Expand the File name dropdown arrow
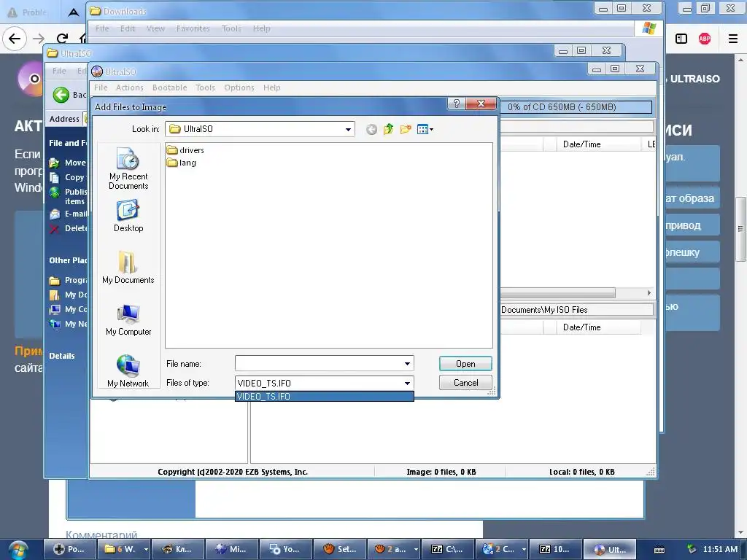 (407, 363)
